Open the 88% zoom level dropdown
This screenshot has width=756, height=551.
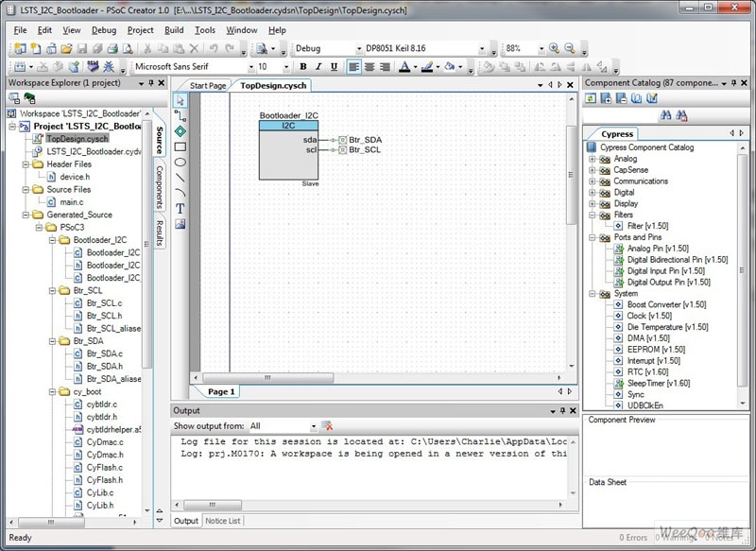[x=541, y=49]
